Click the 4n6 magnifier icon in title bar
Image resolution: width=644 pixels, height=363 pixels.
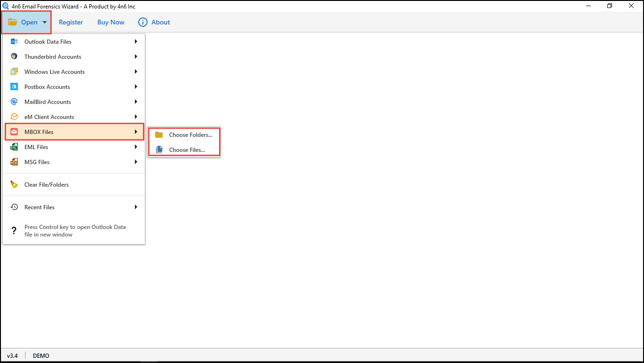(5, 6)
